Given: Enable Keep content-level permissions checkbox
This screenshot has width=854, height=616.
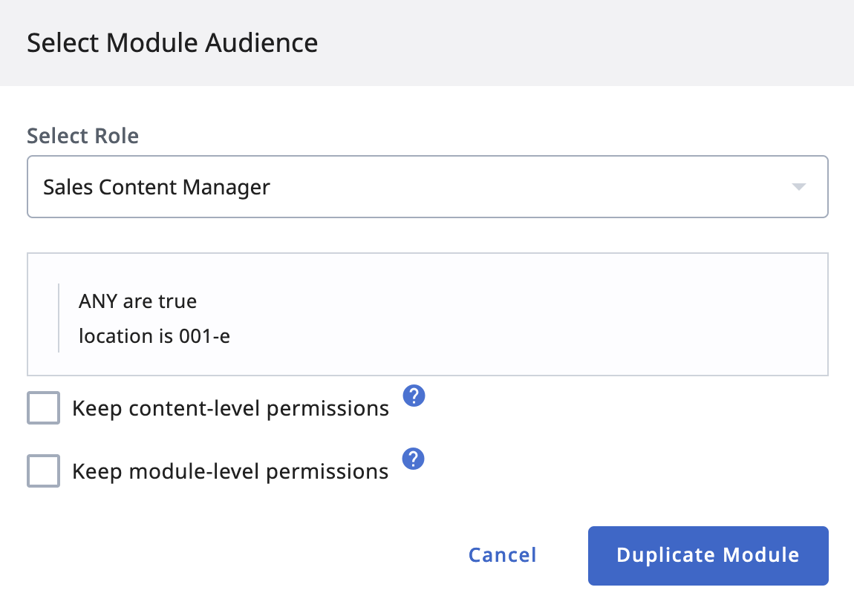Looking at the screenshot, I should pos(44,407).
